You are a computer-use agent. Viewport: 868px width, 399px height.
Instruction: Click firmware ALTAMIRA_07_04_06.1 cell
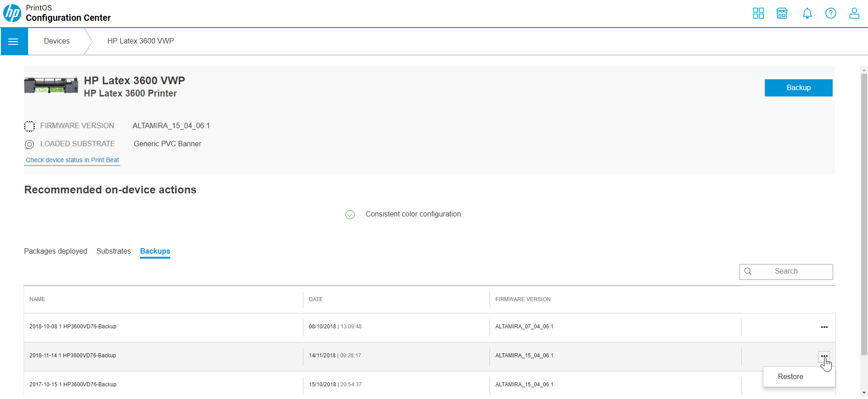[524, 327]
